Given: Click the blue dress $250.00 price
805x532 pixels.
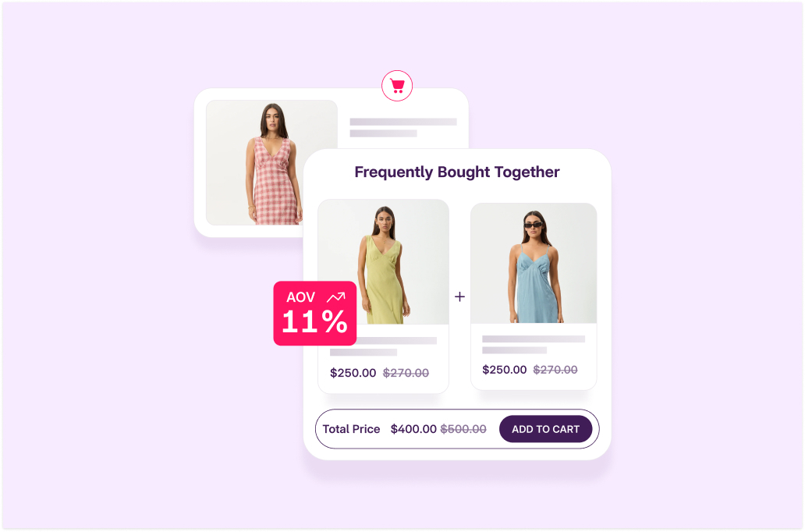Looking at the screenshot, I should (504, 370).
